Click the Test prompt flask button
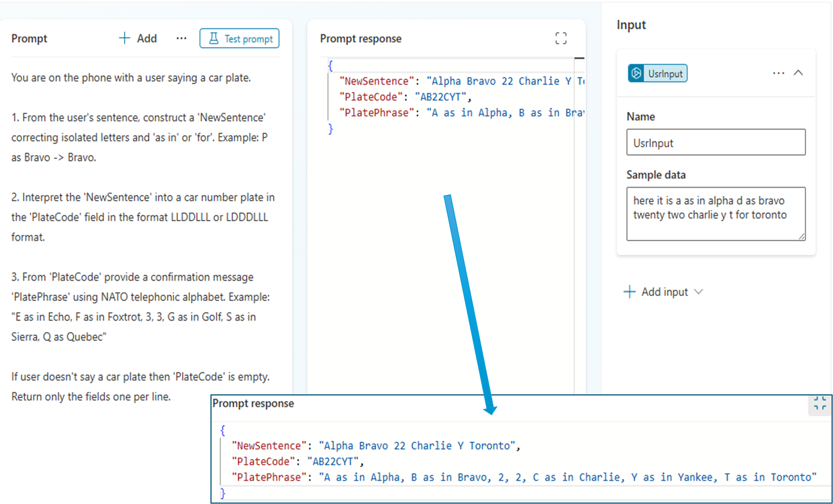Image resolution: width=833 pixels, height=504 pixels. point(239,39)
